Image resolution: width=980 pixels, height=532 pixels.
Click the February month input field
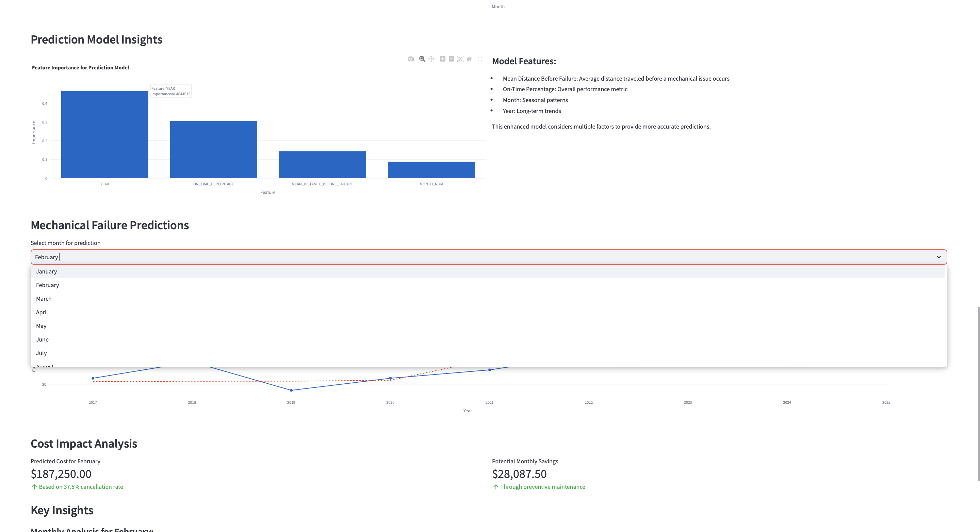click(457, 257)
